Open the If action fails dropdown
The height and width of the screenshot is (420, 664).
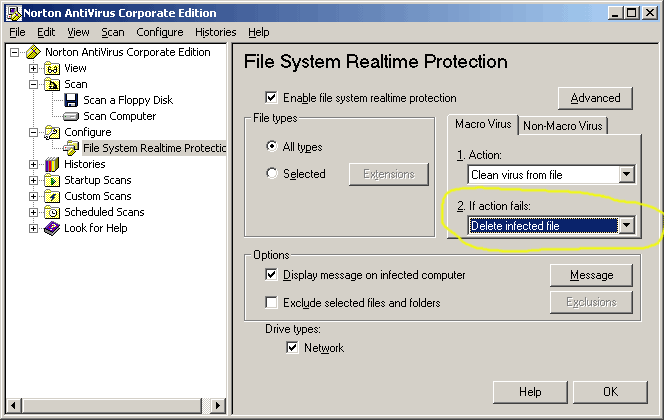coord(626,226)
